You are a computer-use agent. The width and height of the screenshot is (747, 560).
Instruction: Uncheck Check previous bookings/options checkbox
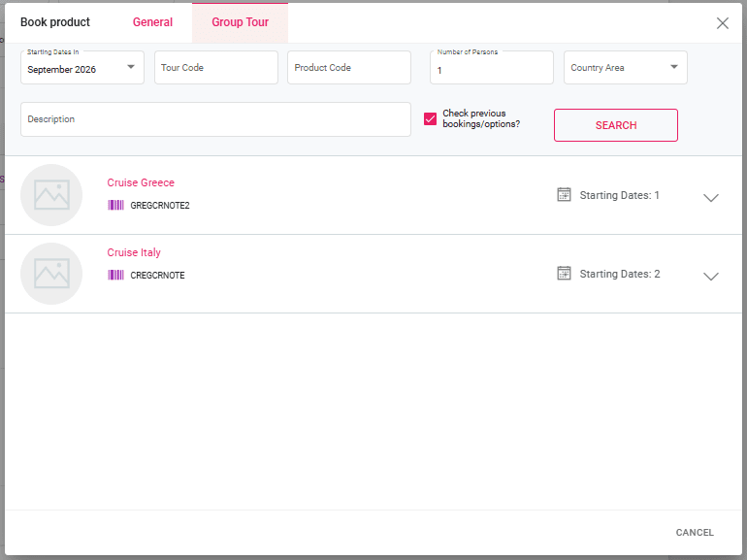(431, 119)
